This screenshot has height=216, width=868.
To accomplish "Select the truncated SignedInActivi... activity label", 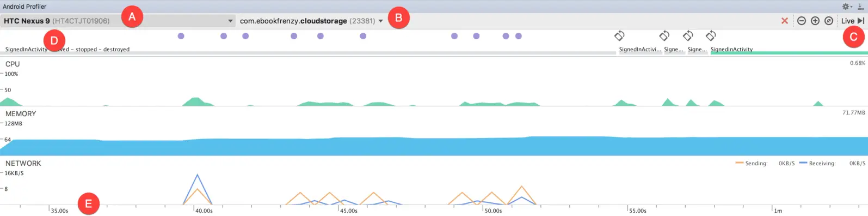I will [x=640, y=49].
